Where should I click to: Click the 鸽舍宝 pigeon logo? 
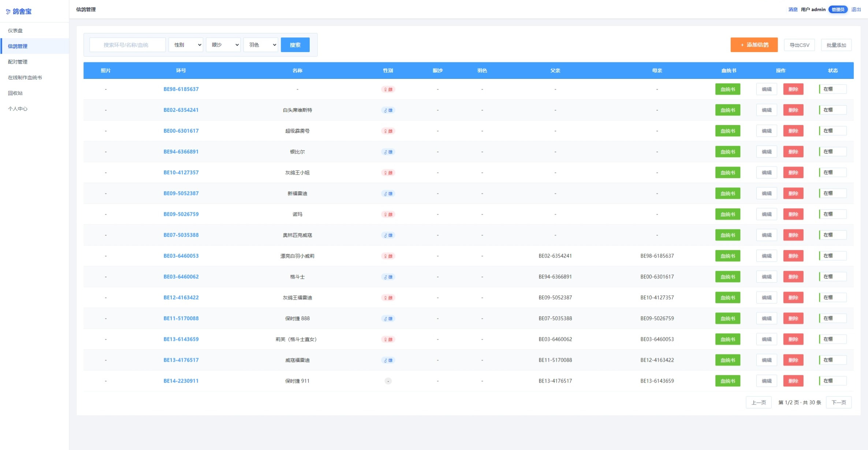19,11
